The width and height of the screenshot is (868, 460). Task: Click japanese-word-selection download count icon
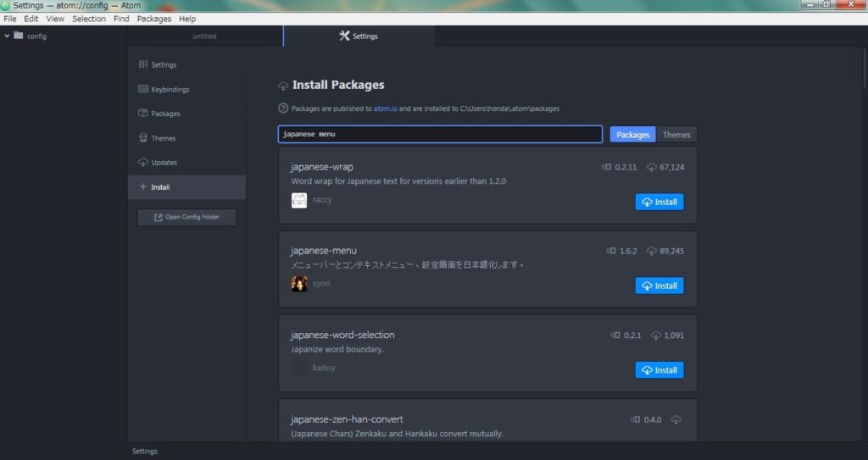click(656, 335)
